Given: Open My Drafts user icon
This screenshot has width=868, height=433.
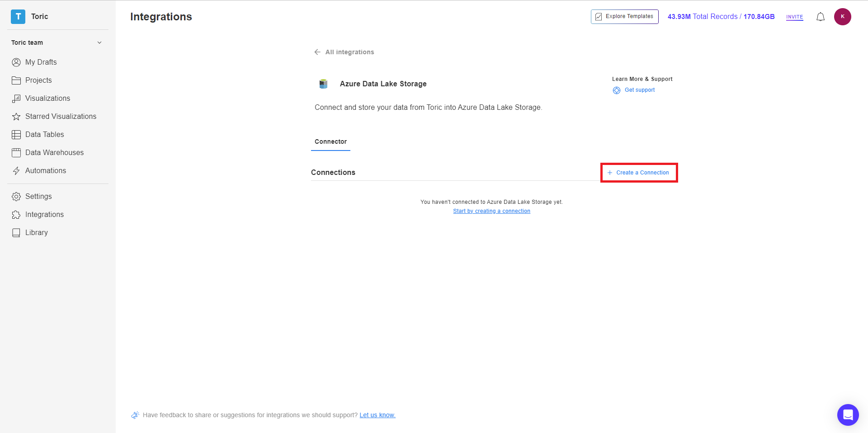Looking at the screenshot, I should (16, 62).
